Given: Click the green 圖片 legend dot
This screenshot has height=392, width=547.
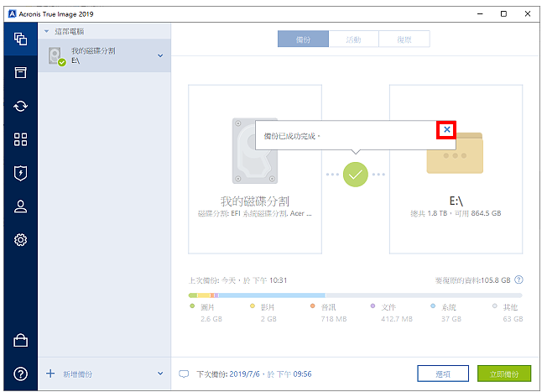Looking at the screenshot, I should pyautogui.click(x=192, y=306).
